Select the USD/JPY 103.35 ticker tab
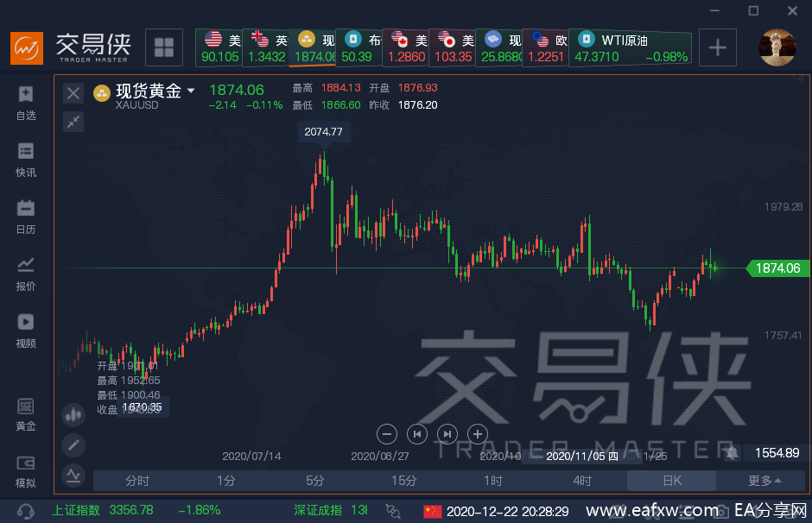The height and width of the screenshot is (523, 812). click(452, 47)
